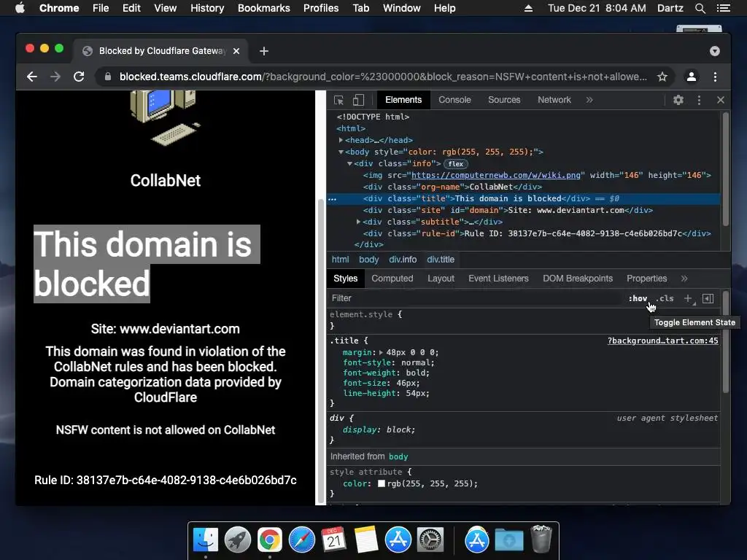Image resolution: width=747 pixels, height=560 pixels.
Task: Collapse the body element node
Action: coord(341,152)
